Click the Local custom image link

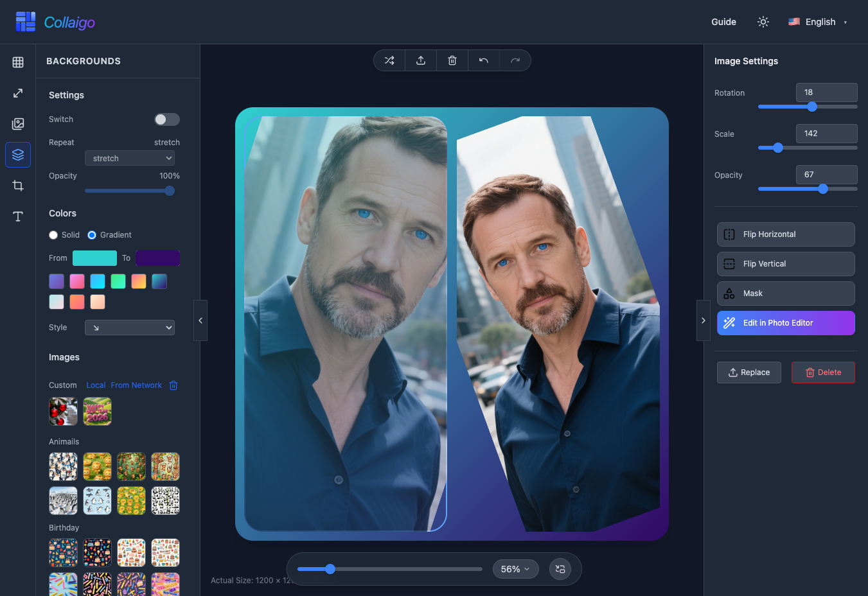pyautogui.click(x=96, y=385)
